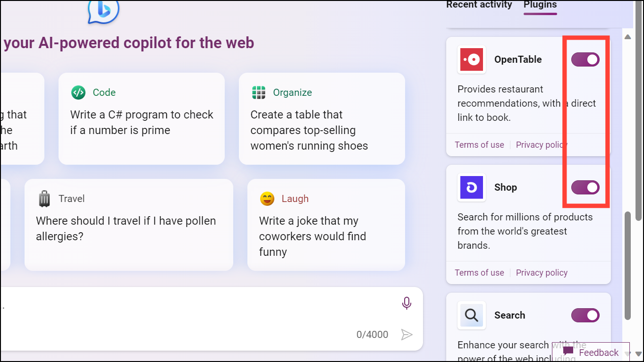644x362 pixels.
Task: Switch to the Recent activity tab
Action: pyautogui.click(x=479, y=5)
